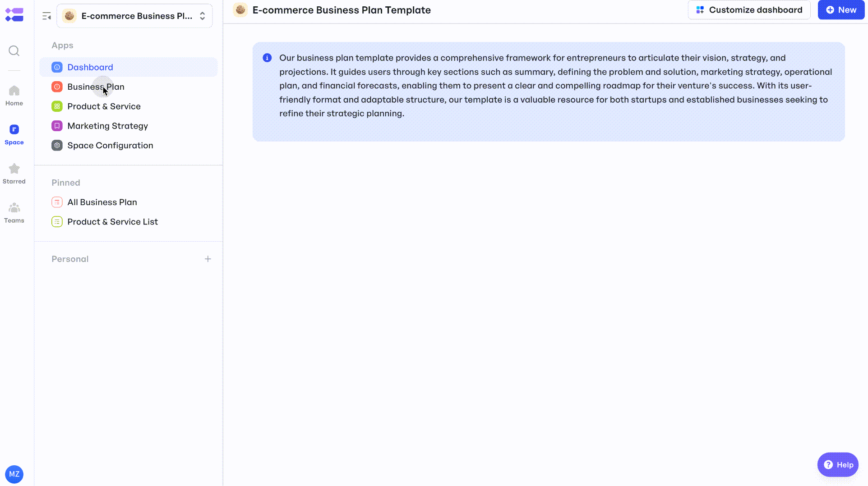Click the business plan description paragraph

coord(555,86)
